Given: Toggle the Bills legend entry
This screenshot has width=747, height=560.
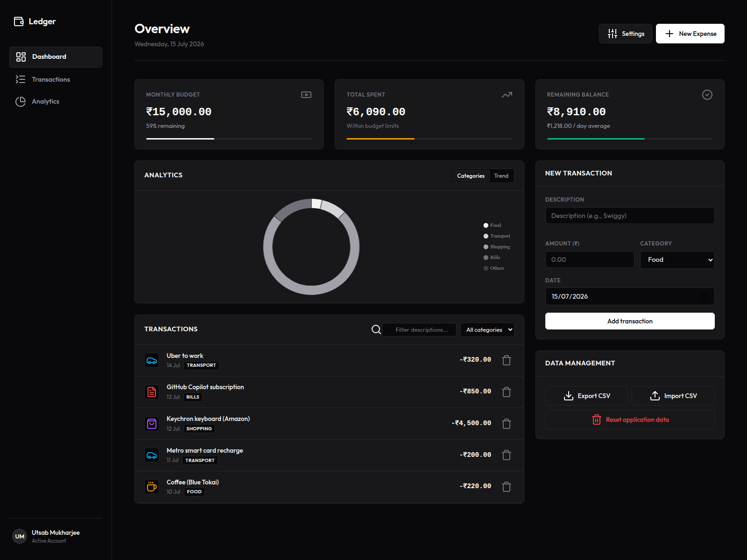Looking at the screenshot, I should click(492, 258).
